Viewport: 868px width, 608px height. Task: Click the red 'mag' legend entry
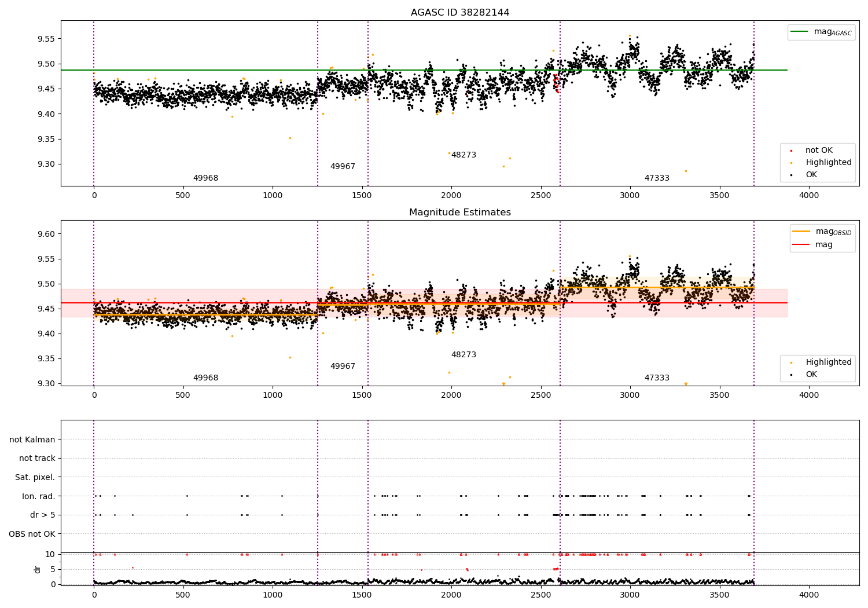[x=814, y=245]
